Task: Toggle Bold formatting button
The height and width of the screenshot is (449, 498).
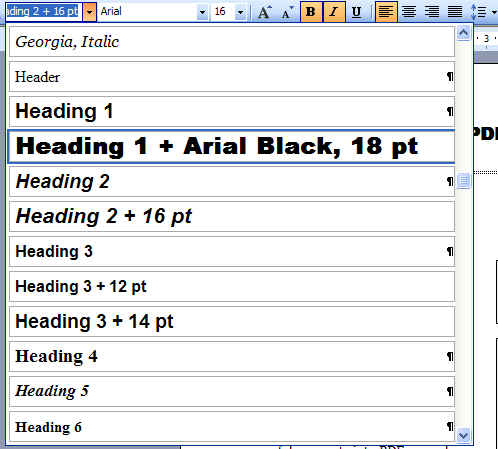Action: point(311,12)
